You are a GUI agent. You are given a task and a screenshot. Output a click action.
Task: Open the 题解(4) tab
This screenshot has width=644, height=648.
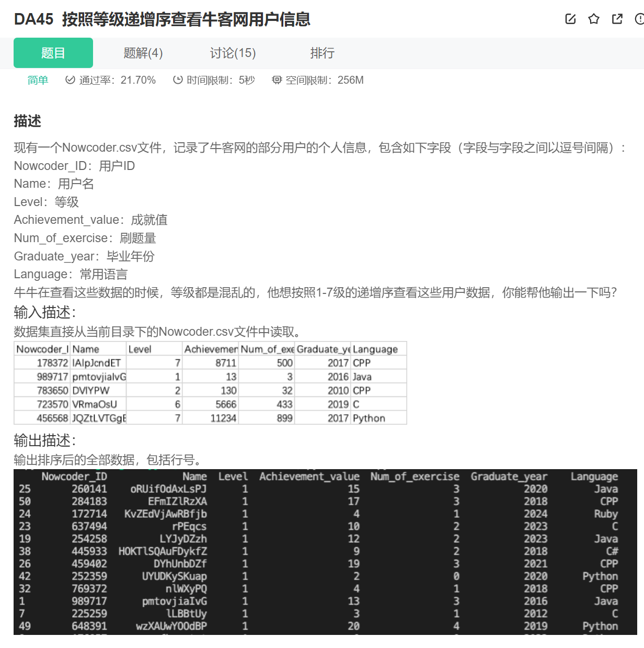[143, 53]
